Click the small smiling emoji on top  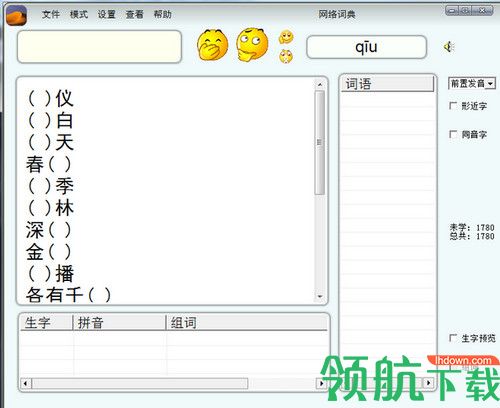[x=286, y=37]
